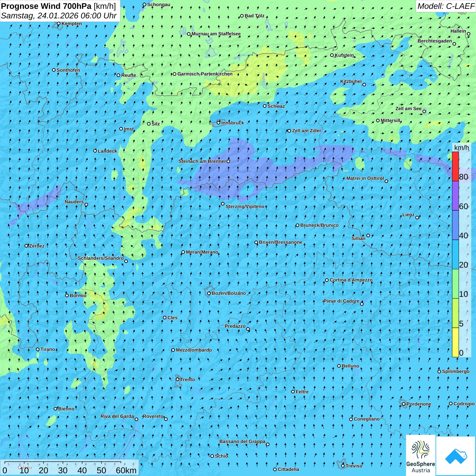Click the Mezzolombardo label

coord(194,350)
